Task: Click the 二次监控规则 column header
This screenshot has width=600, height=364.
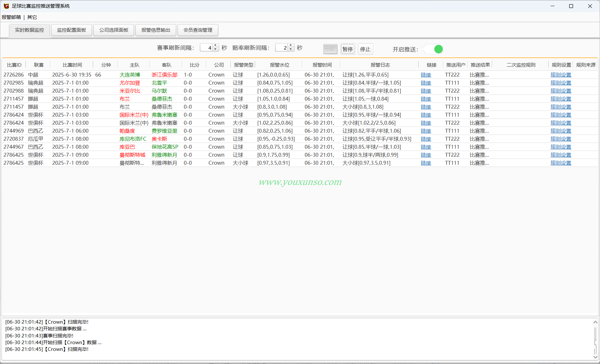Action: [521, 65]
